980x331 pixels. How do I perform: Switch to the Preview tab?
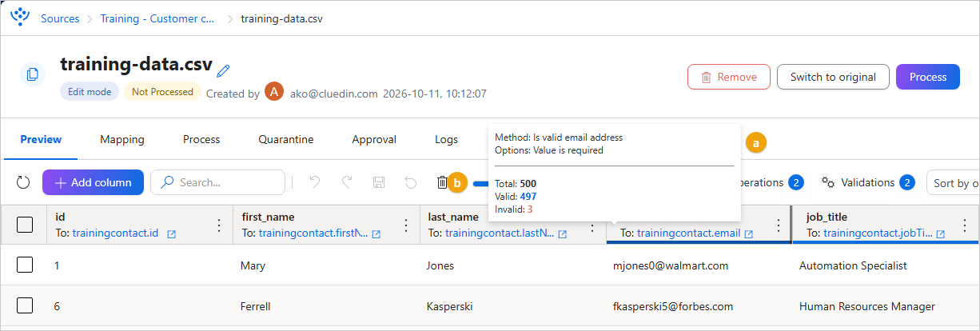(41, 139)
